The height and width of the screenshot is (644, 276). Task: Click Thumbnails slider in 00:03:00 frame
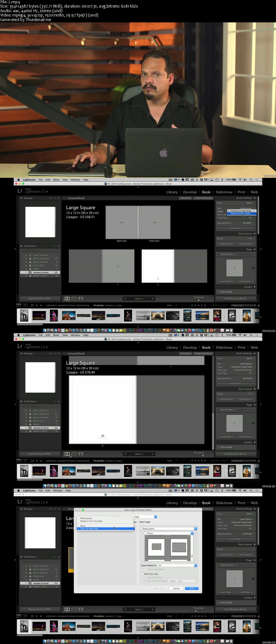tap(199, 300)
